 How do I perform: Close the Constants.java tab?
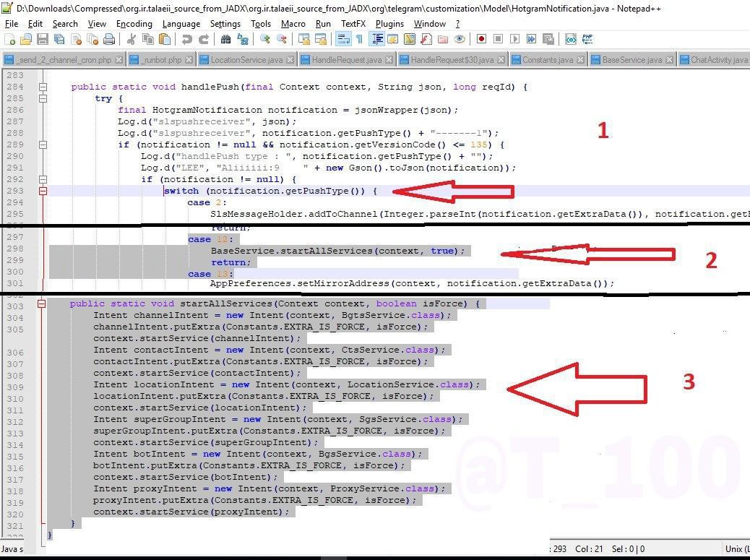(x=580, y=60)
